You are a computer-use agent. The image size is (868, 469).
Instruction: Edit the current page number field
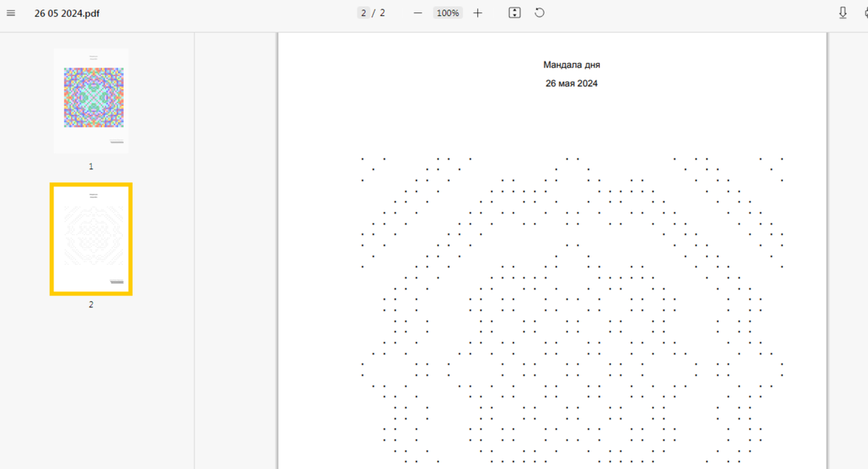tap(363, 13)
